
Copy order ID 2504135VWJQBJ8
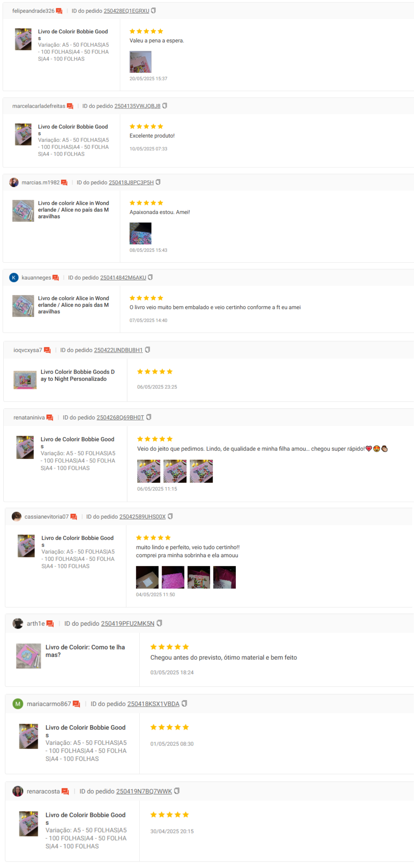coord(165,105)
